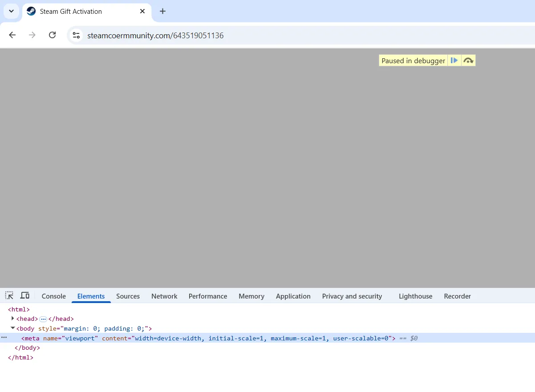Reload the current page
Viewport: 535px width, 392px height.
pos(52,35)
